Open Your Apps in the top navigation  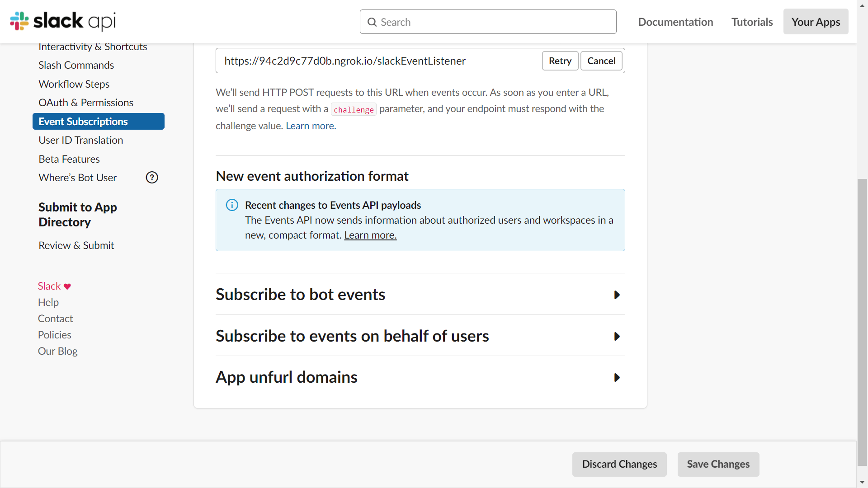click(x=816, y=22)
